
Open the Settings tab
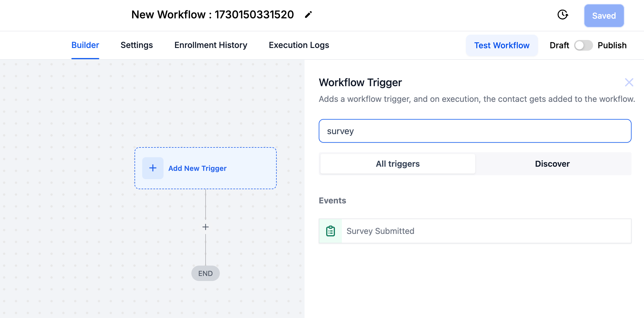(137, 45)
